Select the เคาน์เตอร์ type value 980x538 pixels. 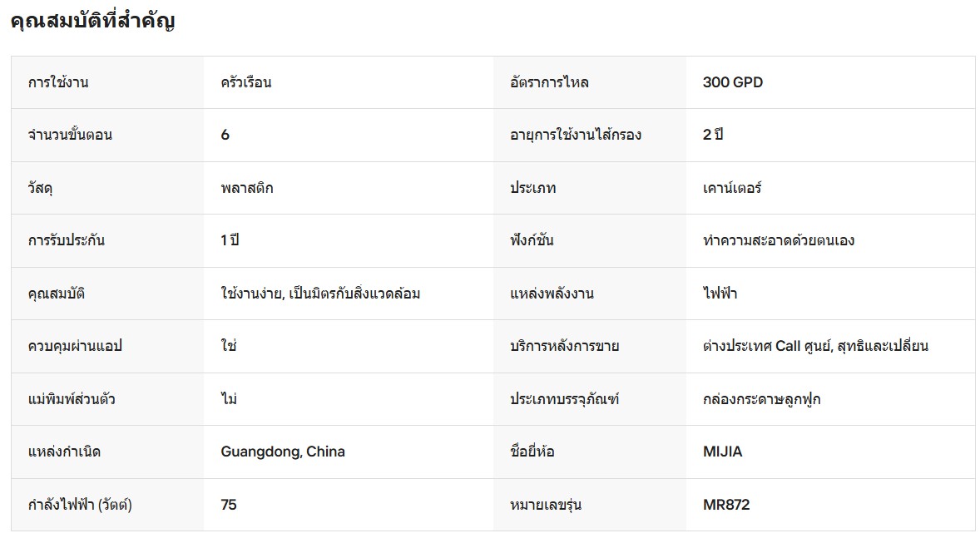[x=732, y=188]
